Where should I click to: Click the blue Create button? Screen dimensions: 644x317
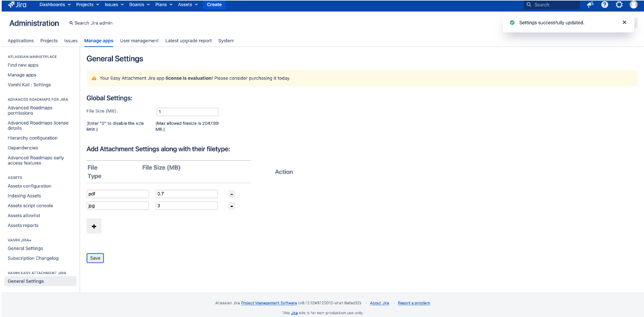coord(214,5)
